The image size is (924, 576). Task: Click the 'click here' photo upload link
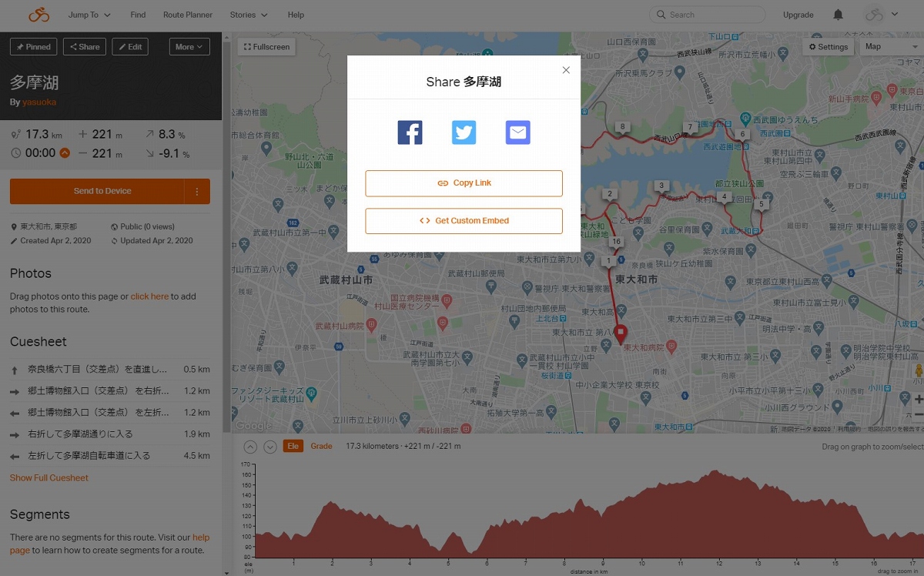point(149,296)
